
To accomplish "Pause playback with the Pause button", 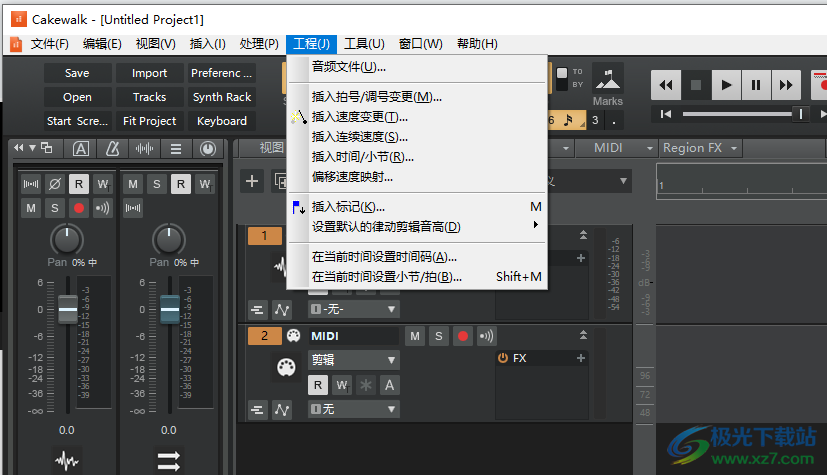I will coord(756,85).
